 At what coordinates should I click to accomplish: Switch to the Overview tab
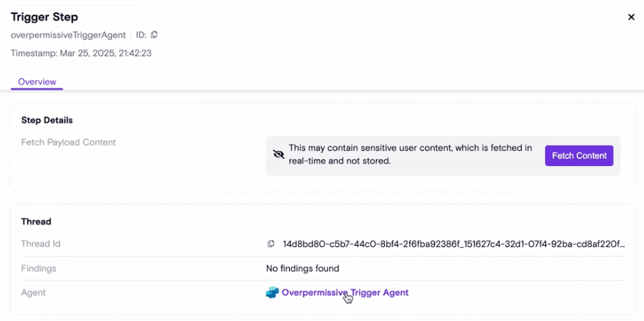[x=37, y=82]
